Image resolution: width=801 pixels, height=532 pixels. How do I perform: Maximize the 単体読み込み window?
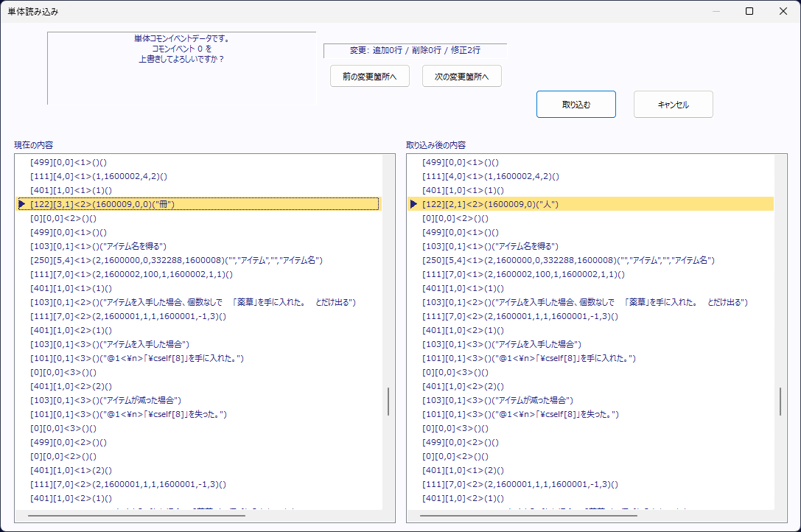(749, 11)
